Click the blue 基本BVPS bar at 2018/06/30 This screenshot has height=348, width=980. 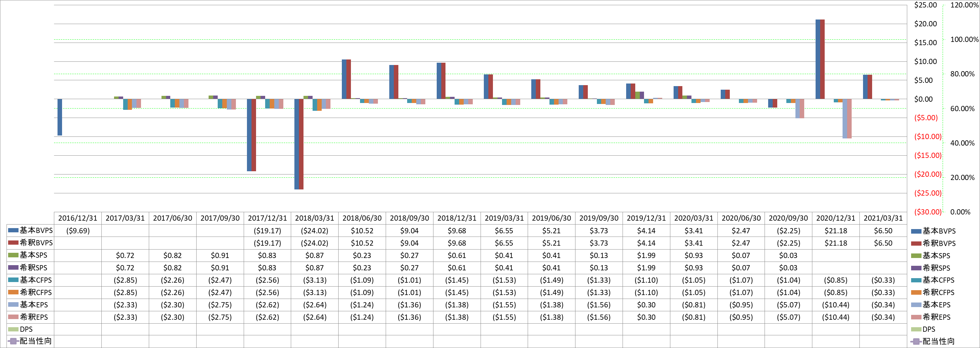pos(344,79)
